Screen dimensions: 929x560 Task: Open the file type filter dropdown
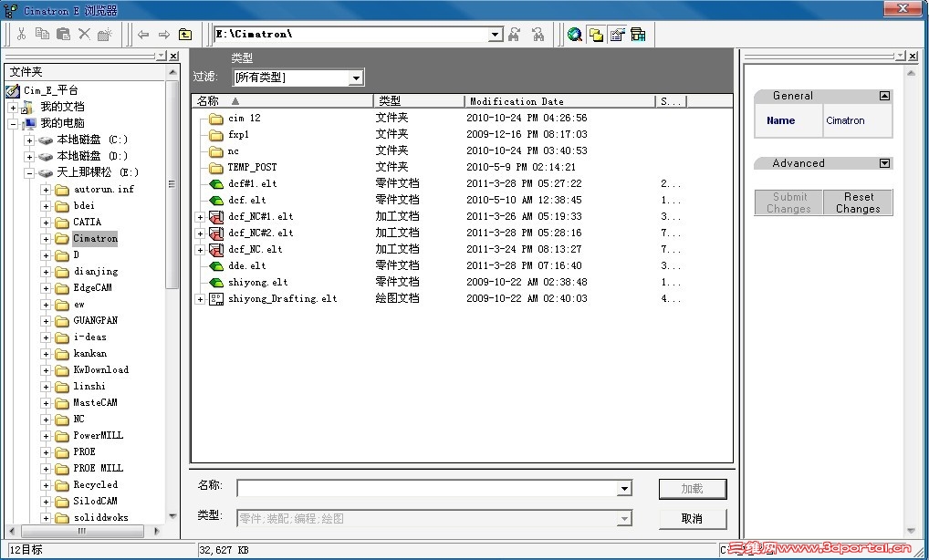coord(356,78)
